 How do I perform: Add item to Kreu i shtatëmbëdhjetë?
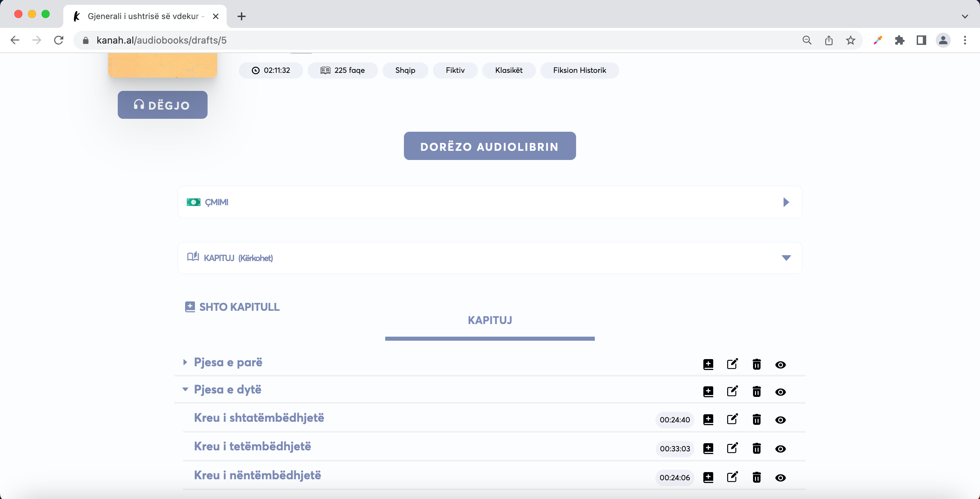click(708, 419)
